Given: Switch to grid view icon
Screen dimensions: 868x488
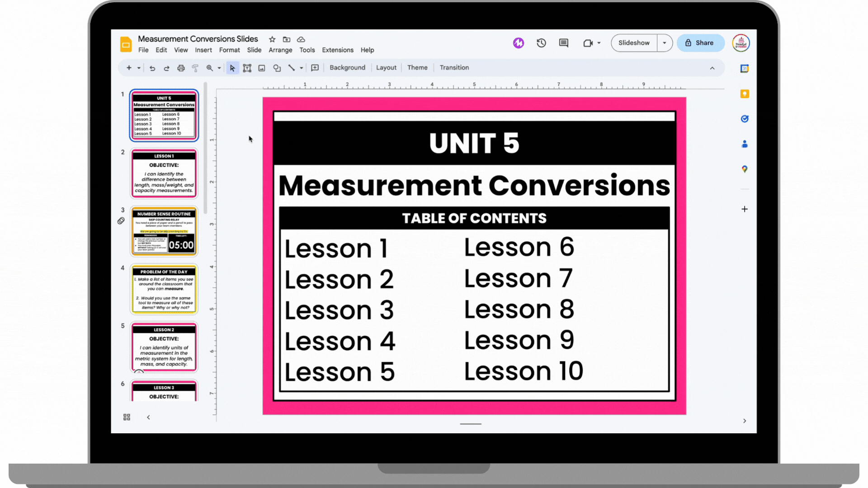Looking at the screenshot, I should 127,417.
